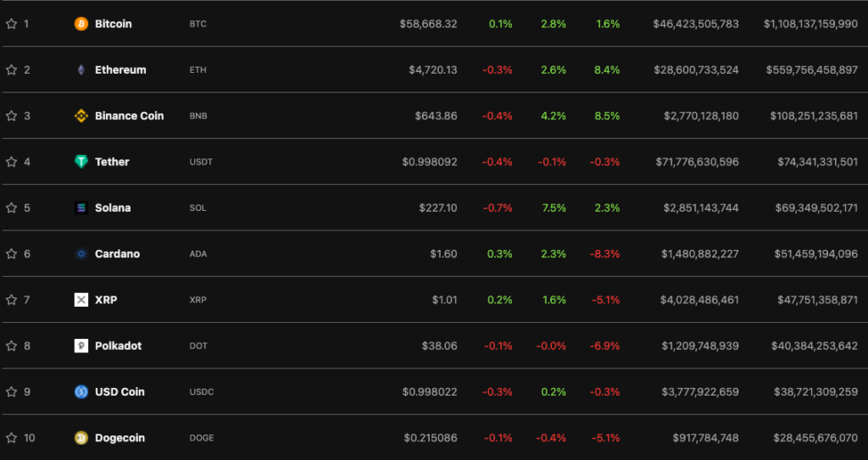Toggle the favorite star for Solana

coord(12,208)
